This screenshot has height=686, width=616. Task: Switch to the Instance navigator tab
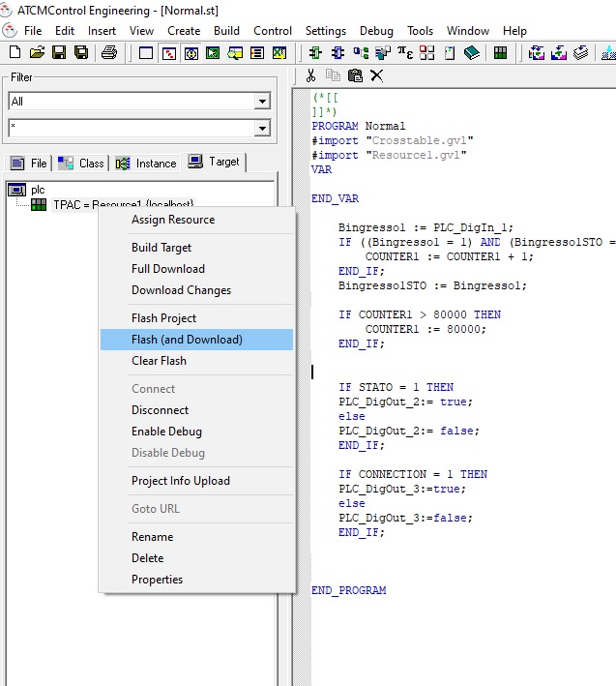(x=146, y=164)
